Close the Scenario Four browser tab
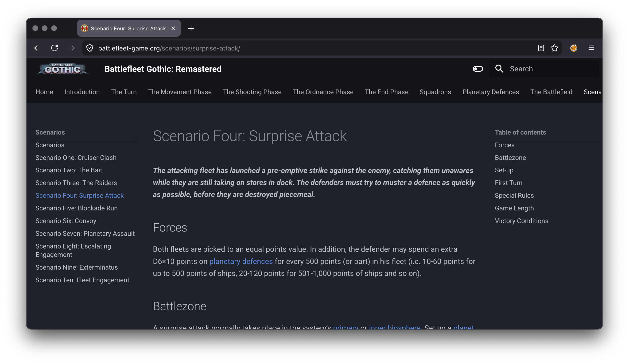The width and height of the screenshot is (629, 364). coord(174,28)
